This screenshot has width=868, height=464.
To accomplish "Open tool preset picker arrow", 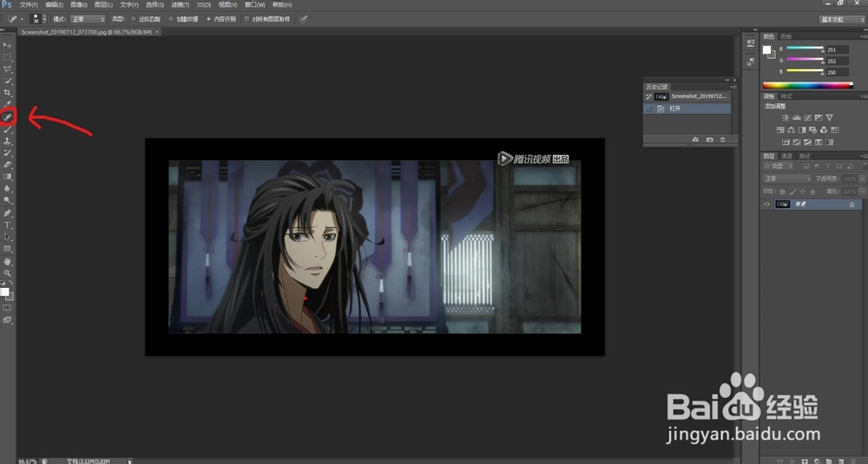I will pyautogui.click(x=22, y=19).
